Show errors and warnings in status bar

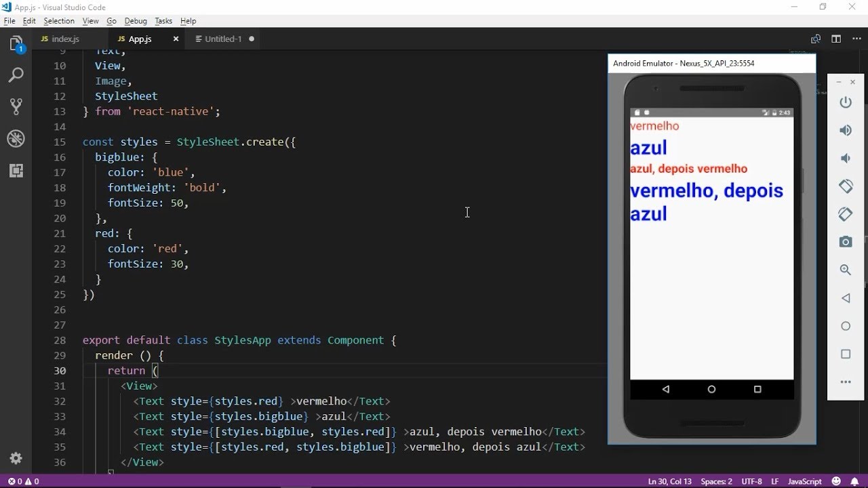coord(24,481)
